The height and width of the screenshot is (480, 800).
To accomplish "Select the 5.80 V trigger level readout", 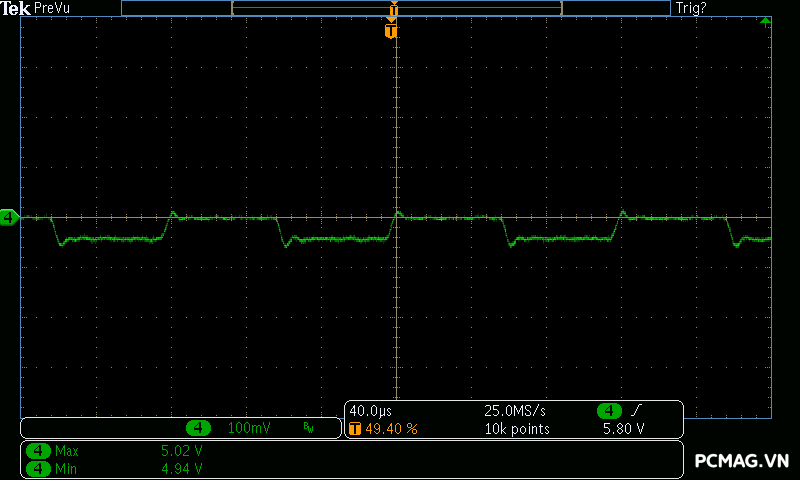I will click(623, 428).
